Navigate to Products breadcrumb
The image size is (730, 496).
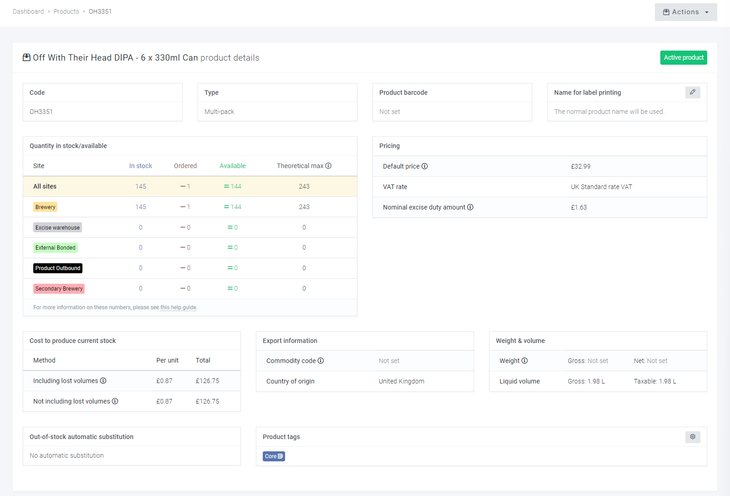(x=66, y=11)
